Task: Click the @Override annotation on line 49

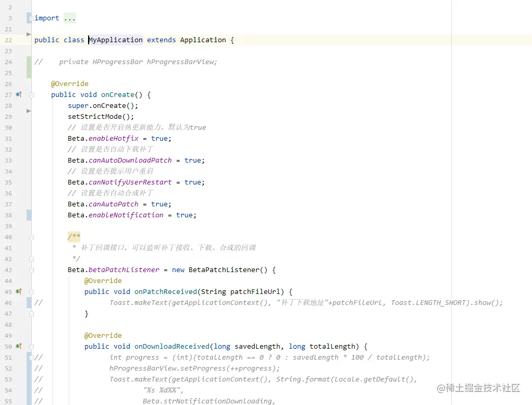Action: [x=103, y=335]
